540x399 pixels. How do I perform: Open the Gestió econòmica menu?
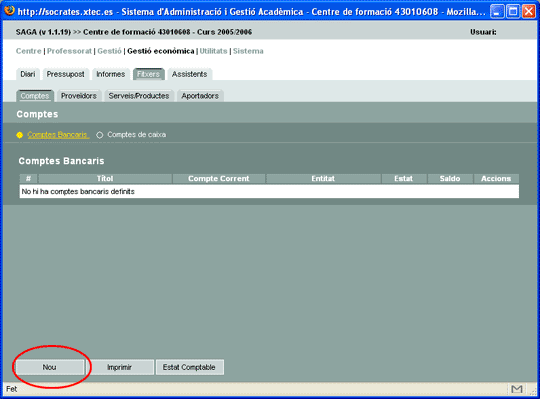(x=161, y=51)
